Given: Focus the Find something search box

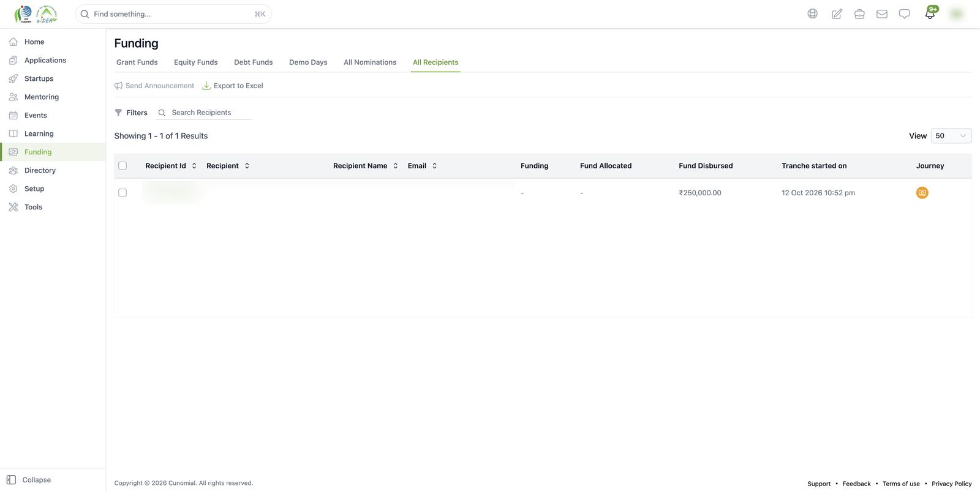Looking at the screenshot, I should click(173, 14).
